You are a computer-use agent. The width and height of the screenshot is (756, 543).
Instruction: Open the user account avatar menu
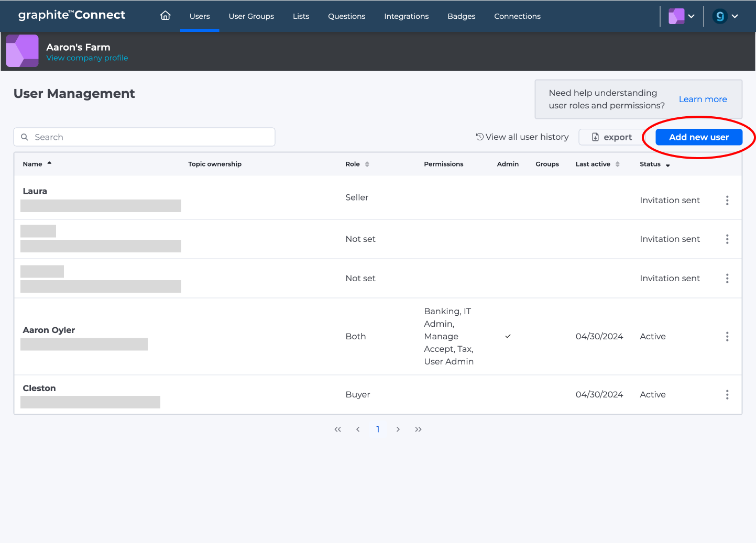[x=720, y=16]
